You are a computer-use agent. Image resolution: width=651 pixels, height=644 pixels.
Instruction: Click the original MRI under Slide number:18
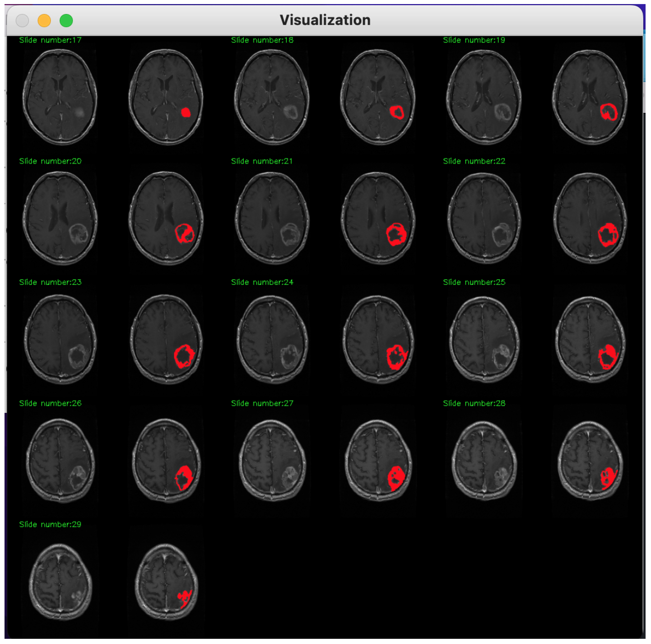pyautogui.click(x=271, y=97)
